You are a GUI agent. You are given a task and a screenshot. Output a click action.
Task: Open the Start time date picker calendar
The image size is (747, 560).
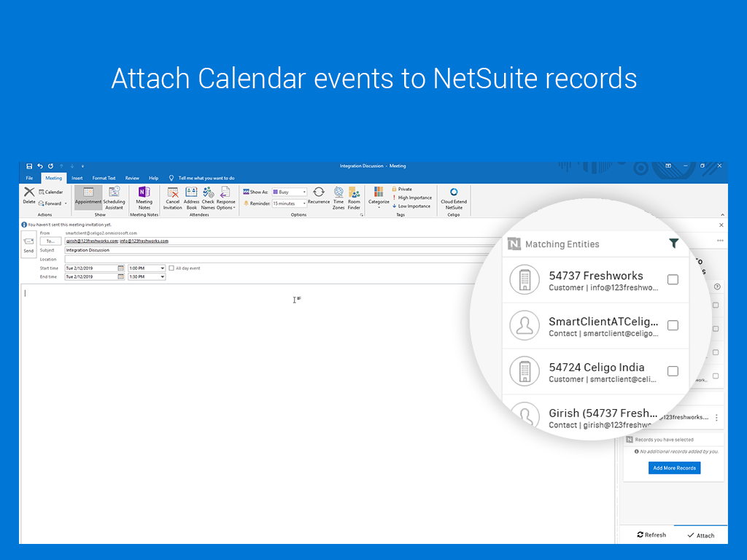121,268
